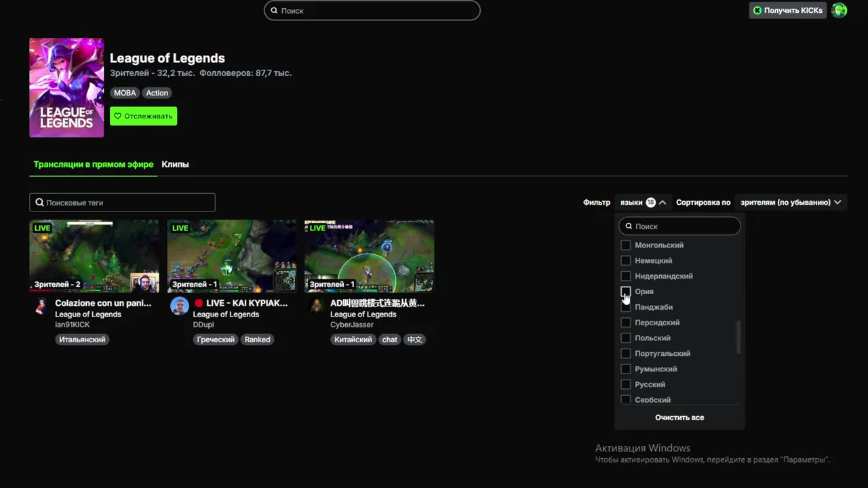Switch to the Клипы tab
The width and height of the screenshot is (868, 488).
tap(175, 165)
